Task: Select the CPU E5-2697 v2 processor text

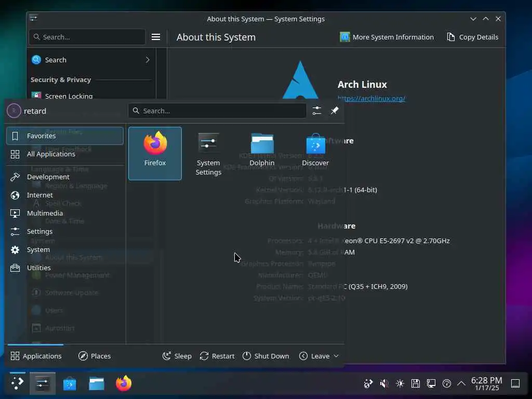Action: pyautogui.click(x=397, y=241)
